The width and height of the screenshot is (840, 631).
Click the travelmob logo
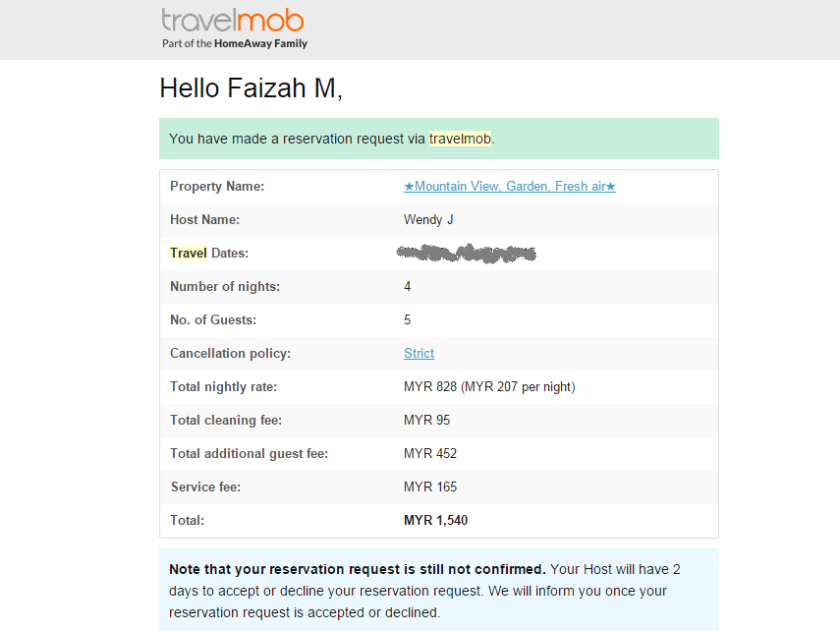click(x=233, y=21)
